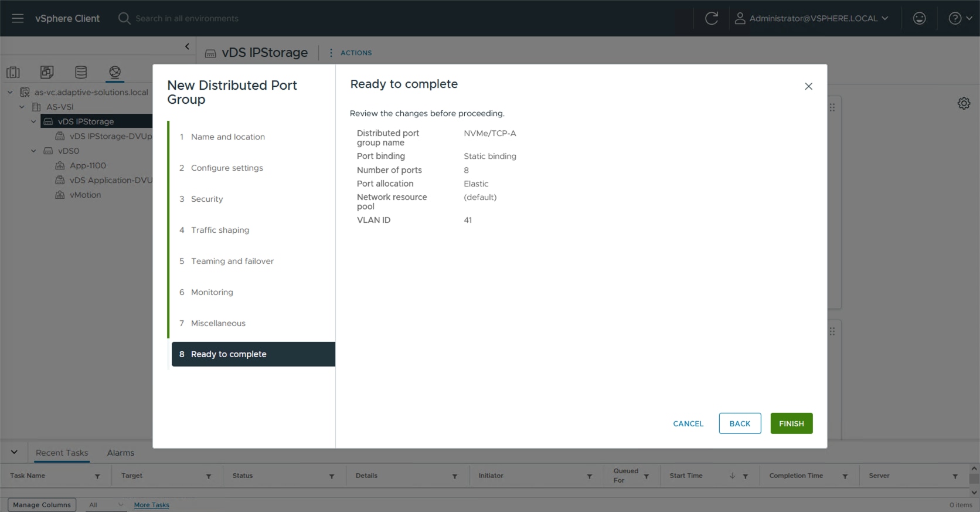Filter the Initiator column
The height and width of the screenshot is (512, 980).
tap(590, 476)
